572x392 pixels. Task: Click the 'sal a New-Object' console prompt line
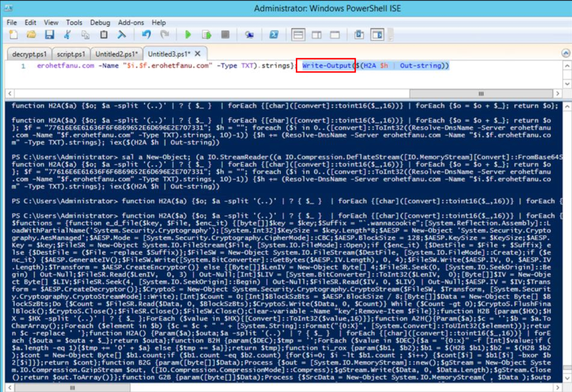(287, 157)
